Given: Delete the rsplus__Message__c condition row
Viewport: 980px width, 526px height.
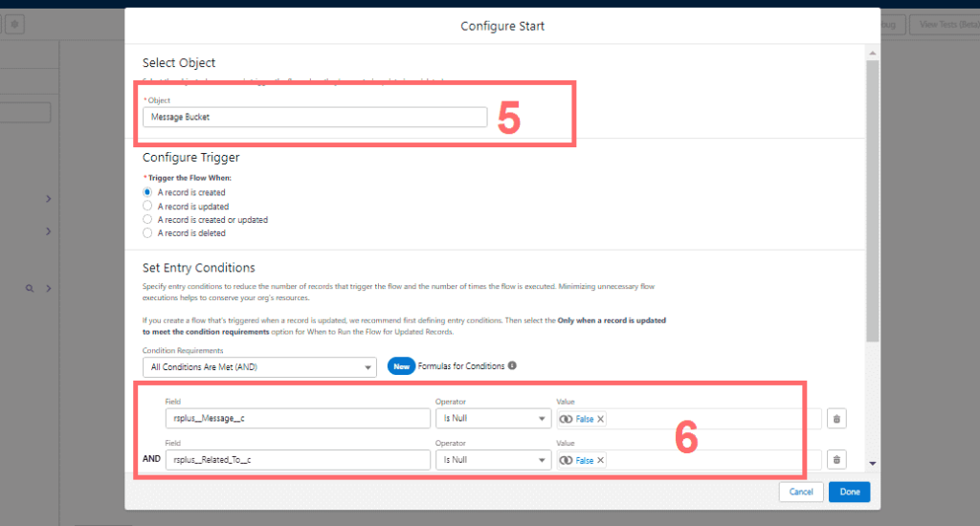Looking at the screenshot, I should pyautogui.click(x=836, y=419).
